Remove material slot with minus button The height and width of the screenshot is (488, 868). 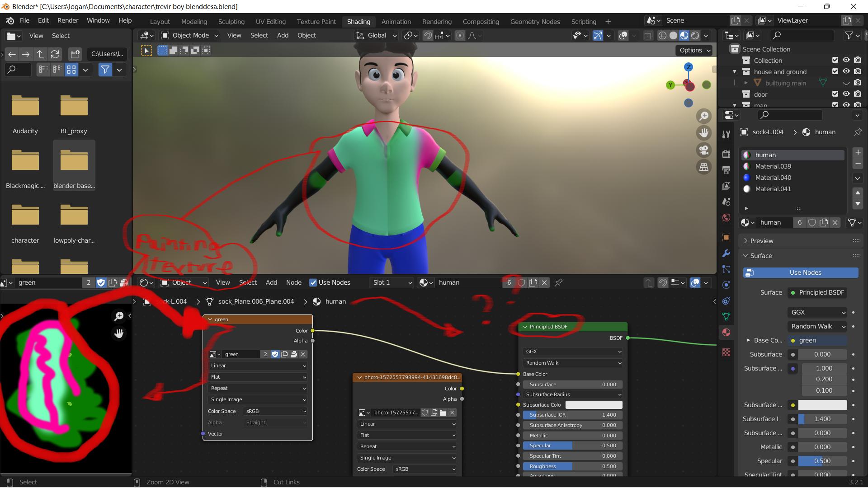(x=858, y=164)
